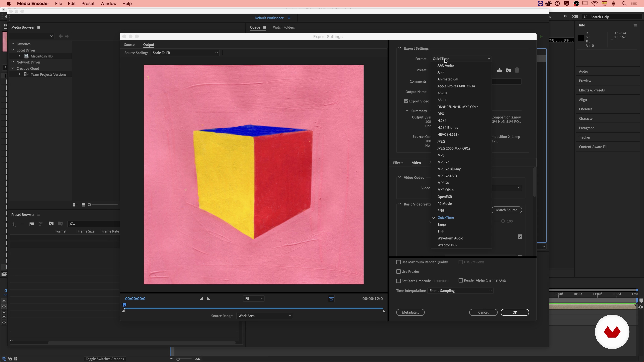Click the Apple logo menu
This screenshot has width=644, height=362.
pos(9,4)
